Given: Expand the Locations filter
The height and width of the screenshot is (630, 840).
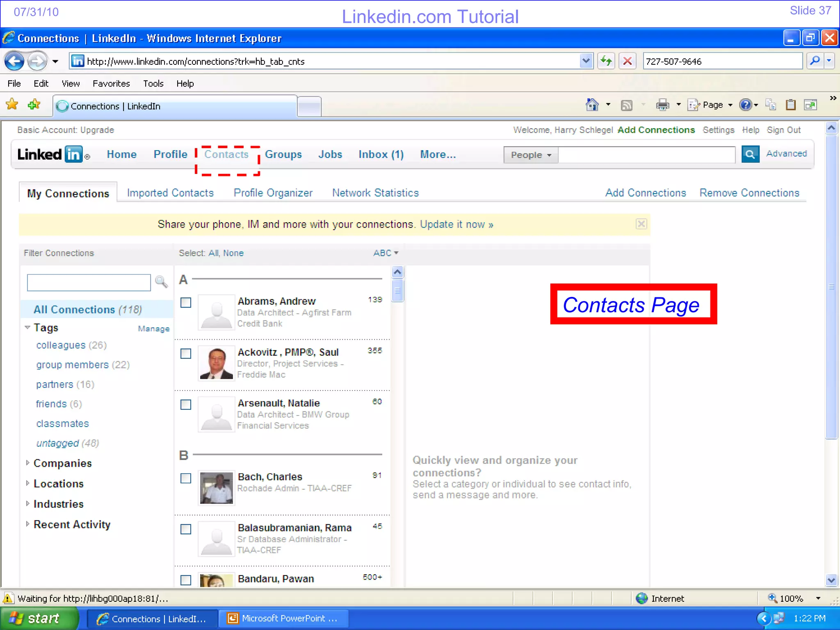Looking at the screenshot, I should pos(27,483).
